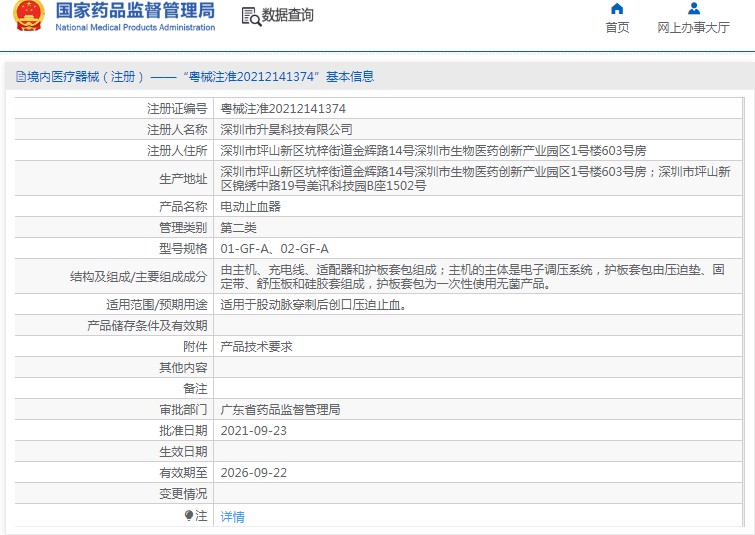The height and width of the screenshot is (535, 755).
Task: Click the 批准日期 label
Action: (x=183, y=431)
